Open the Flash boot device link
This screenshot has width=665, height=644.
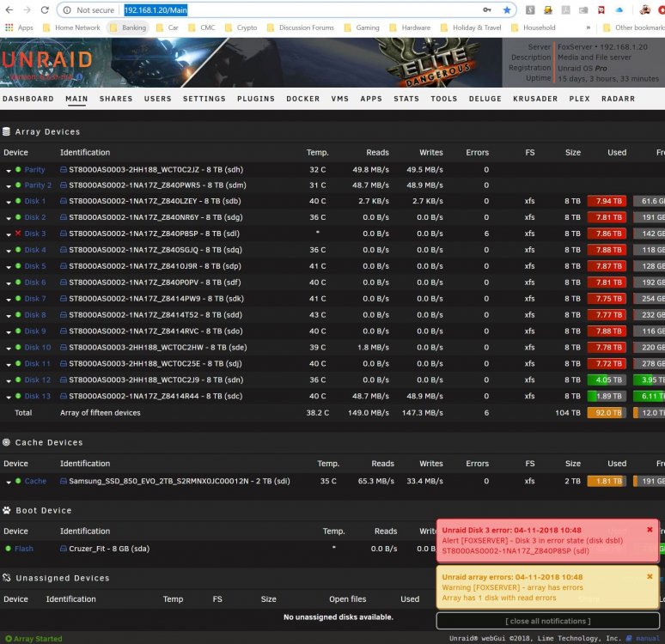tap(24, 549)
